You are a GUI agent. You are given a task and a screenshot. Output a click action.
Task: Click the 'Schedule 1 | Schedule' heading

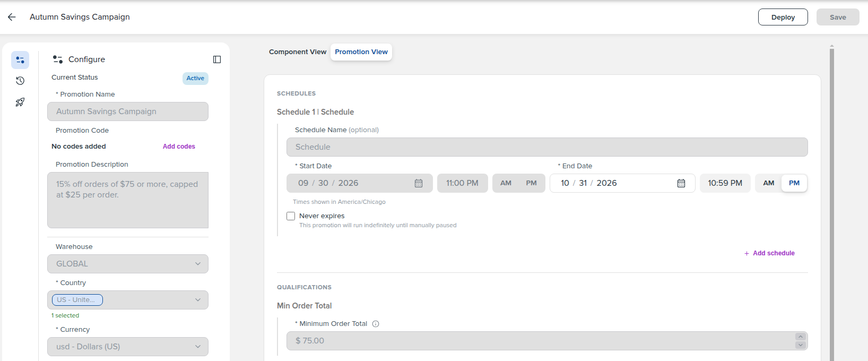point(315,112)
